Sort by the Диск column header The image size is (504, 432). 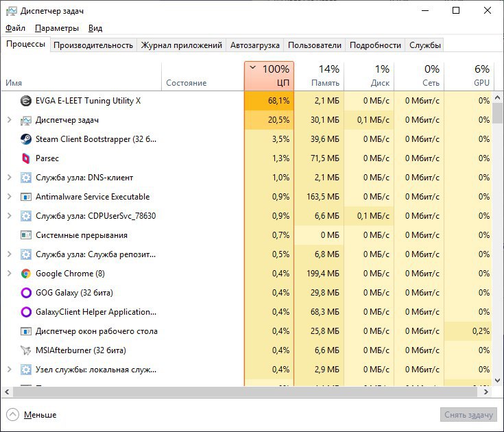pyautogui.click(x=369, y=76)
